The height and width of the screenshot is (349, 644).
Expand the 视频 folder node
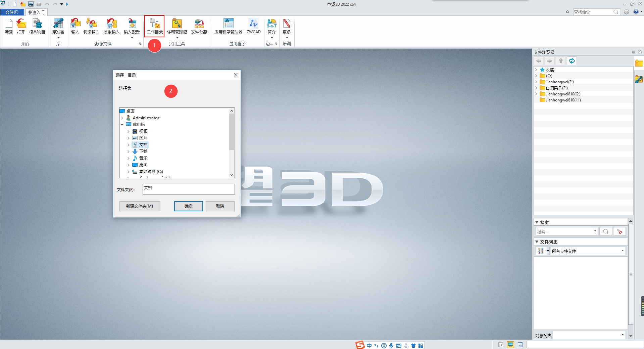pyautogui.click(x=128, y=131)
